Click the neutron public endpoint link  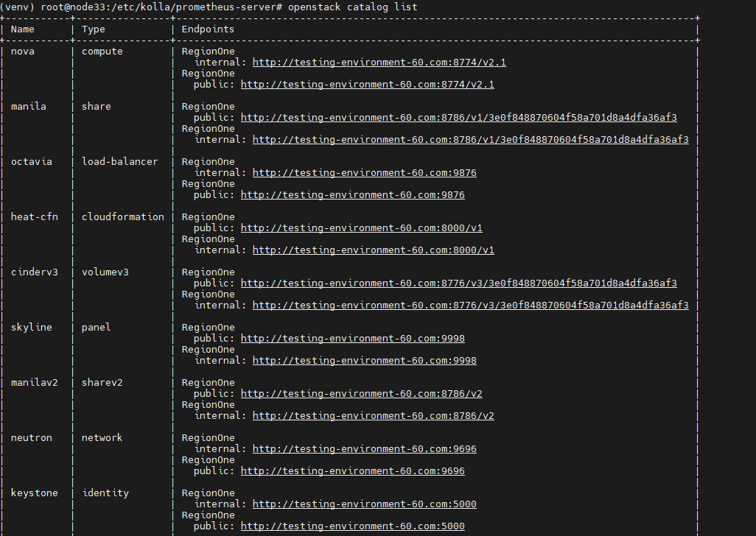(x=352, y=471)
